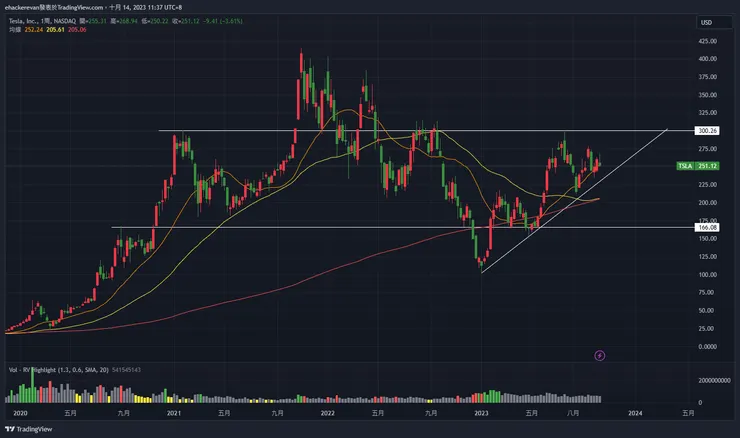Click the 125.00 price axis label

click(x=707, y=257)
